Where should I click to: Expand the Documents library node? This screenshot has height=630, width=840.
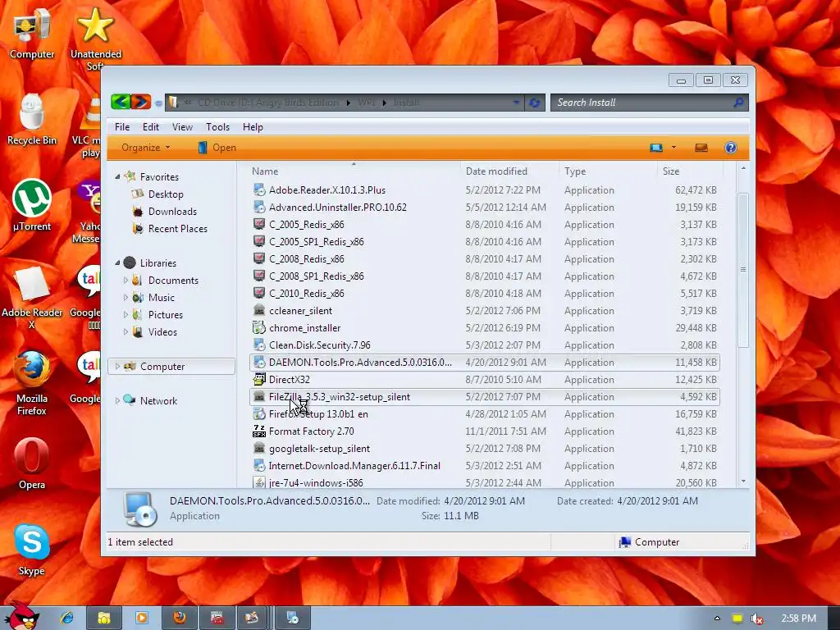point(126,280)
